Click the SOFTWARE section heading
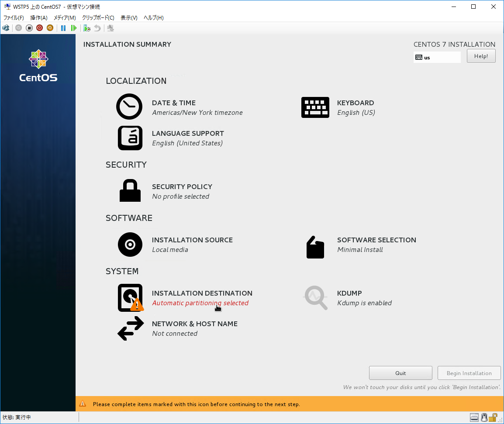 point(129,218)
